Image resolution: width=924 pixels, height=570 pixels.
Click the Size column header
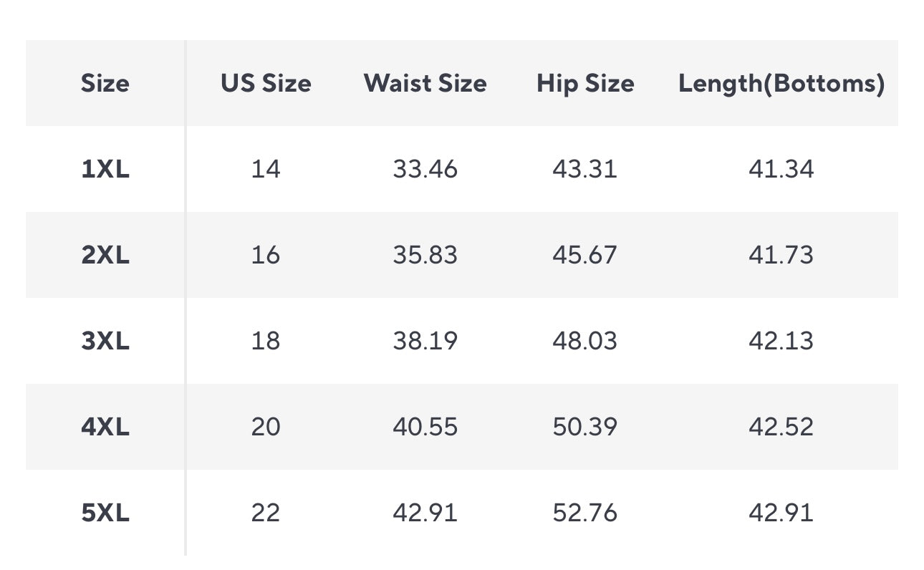pyautogui.click(x=105, y=84)
